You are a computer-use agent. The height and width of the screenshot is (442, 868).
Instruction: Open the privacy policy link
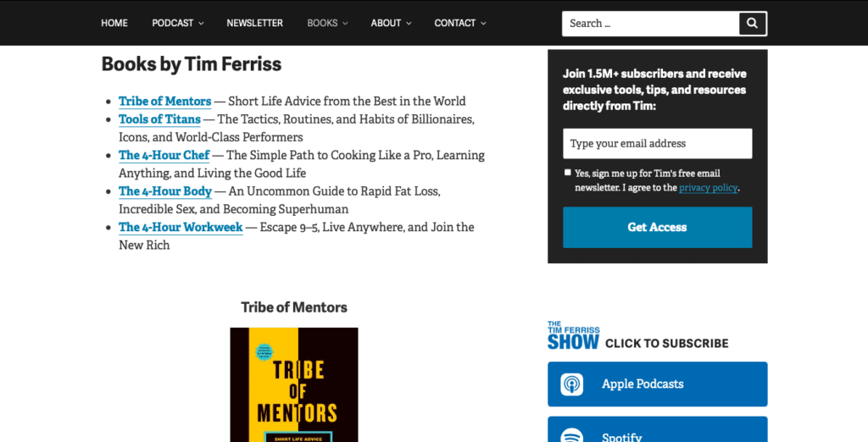708,187
